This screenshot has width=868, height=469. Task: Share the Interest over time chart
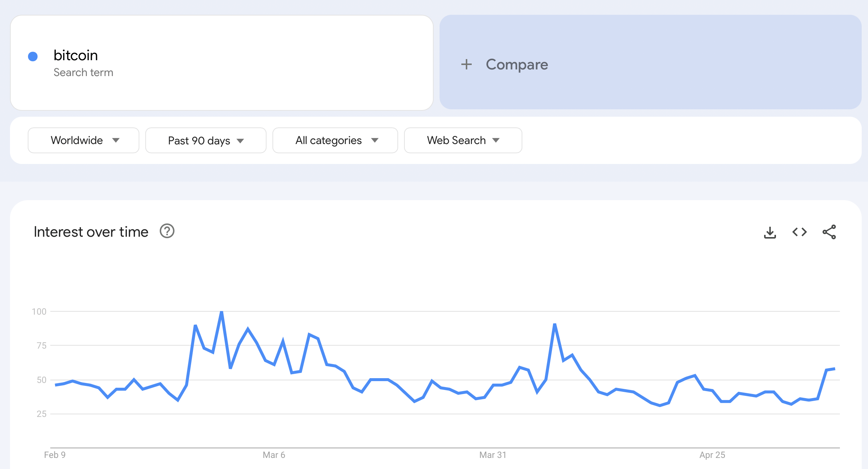829,232
